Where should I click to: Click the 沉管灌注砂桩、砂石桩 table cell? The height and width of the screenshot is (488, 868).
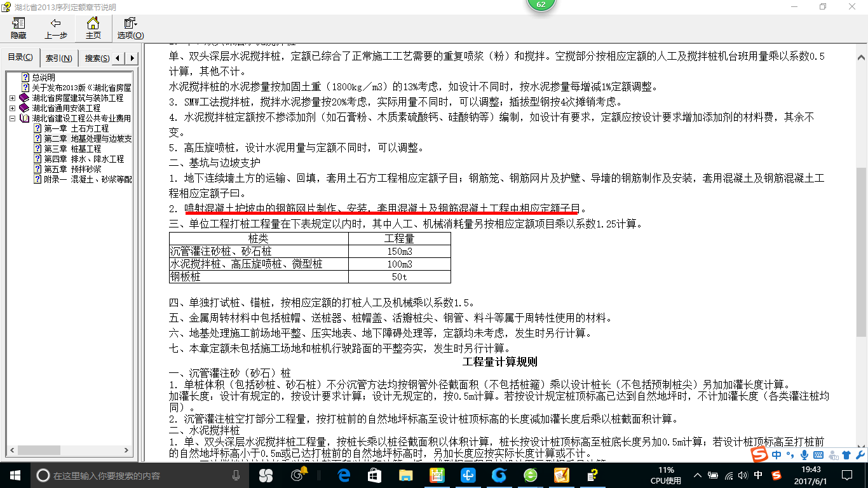click(x=259, y=251)
